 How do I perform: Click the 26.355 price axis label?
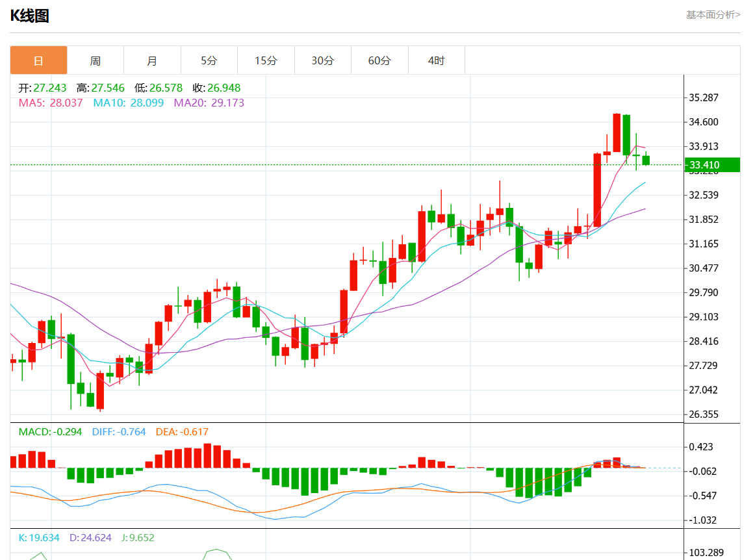point(704,414)
